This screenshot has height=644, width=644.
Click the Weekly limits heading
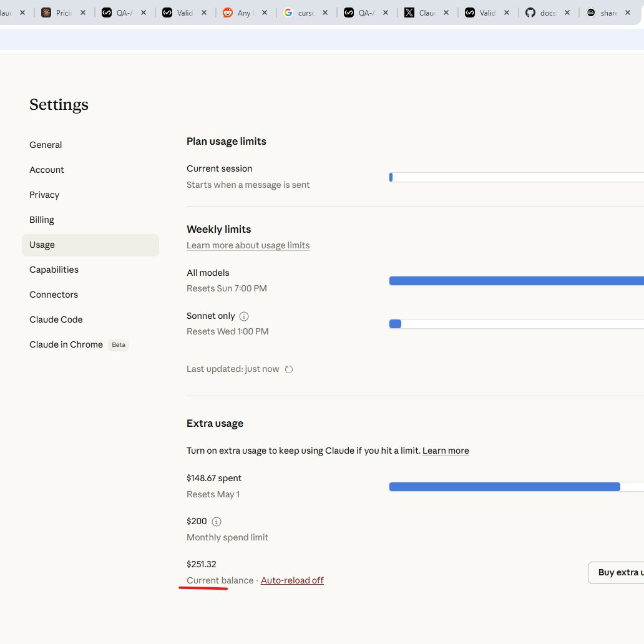(x=218, y=229)
